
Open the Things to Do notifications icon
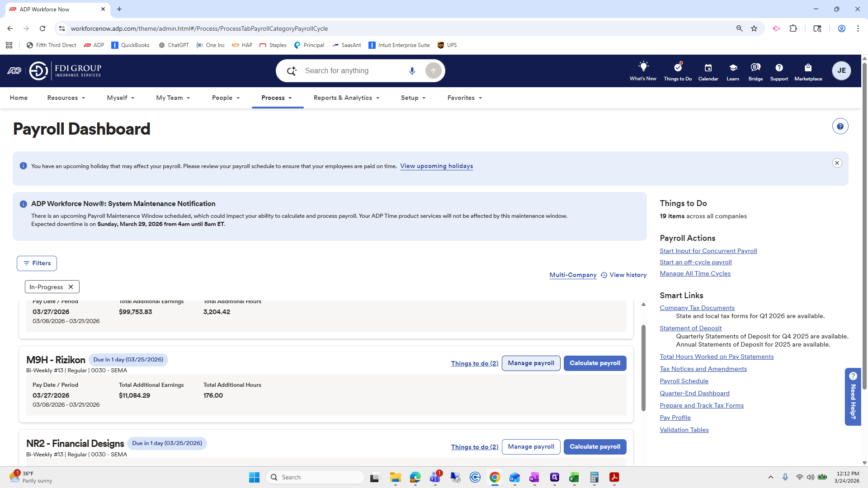(x=677, y=70)
